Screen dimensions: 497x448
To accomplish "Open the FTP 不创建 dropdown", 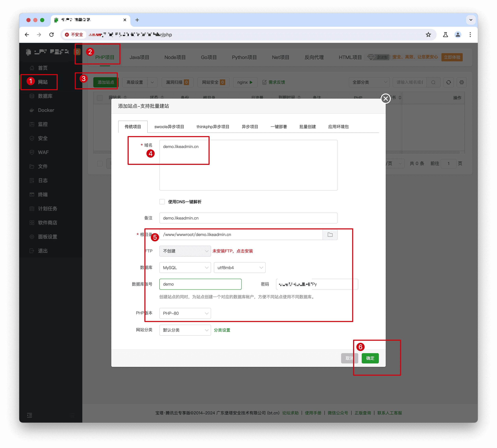I will pyautogui.click(x=185, y=251).
